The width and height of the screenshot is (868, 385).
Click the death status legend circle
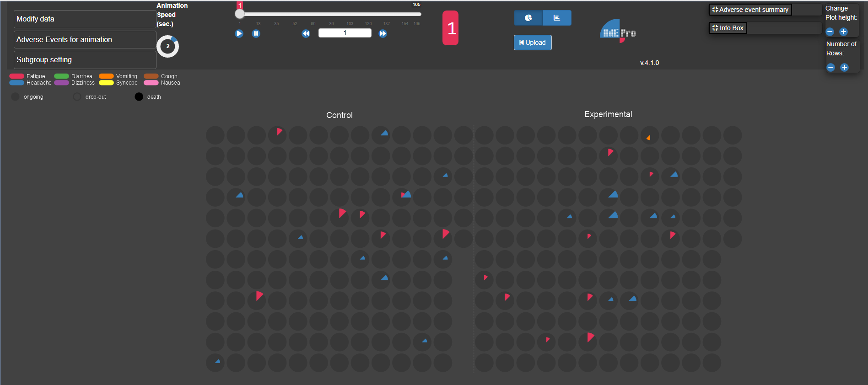(139, 97)
